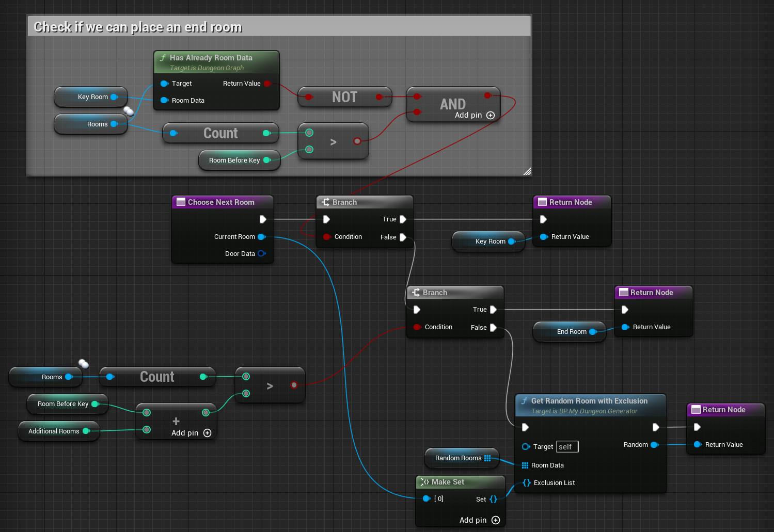This screenshot has height=532, width=774.
Task: Click the Random Rooms array output pin
Action: (x=487, y=458)
